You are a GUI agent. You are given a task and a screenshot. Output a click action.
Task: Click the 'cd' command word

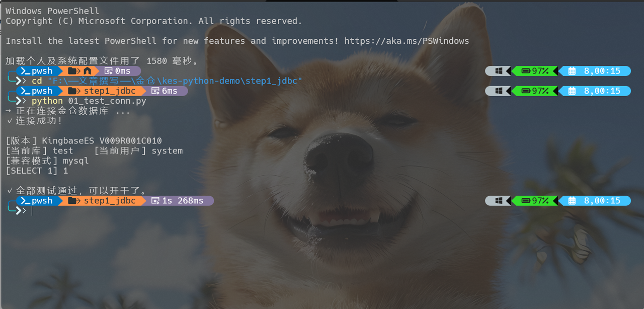[37, 81]
